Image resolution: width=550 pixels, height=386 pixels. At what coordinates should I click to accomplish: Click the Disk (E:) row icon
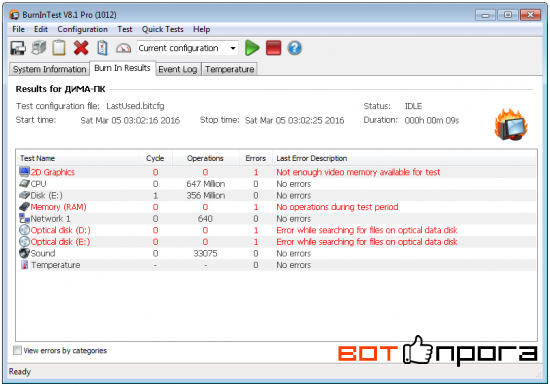click(x=25, y=195)
